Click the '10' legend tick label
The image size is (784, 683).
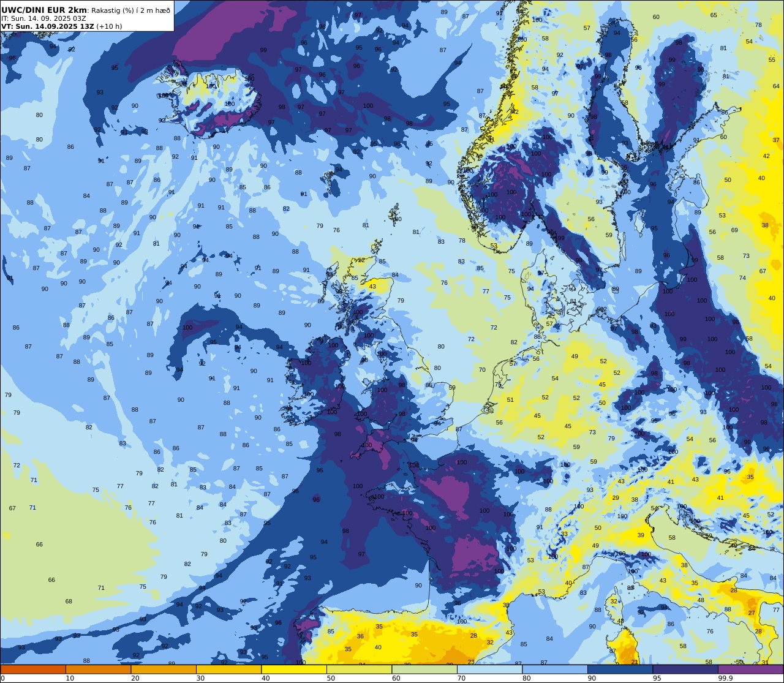click(x=70, y=678)
